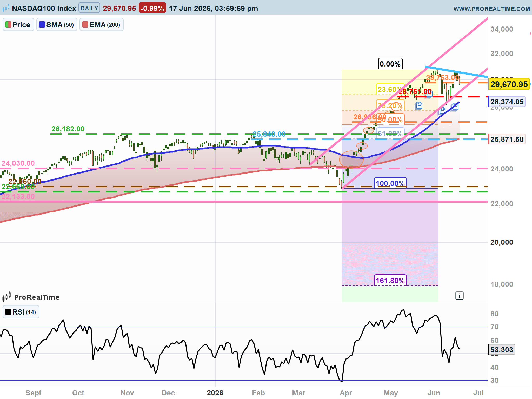Select the 0.00% Fibonacci level label
This screenshot has width=532, height=399.
click(390, 64)
